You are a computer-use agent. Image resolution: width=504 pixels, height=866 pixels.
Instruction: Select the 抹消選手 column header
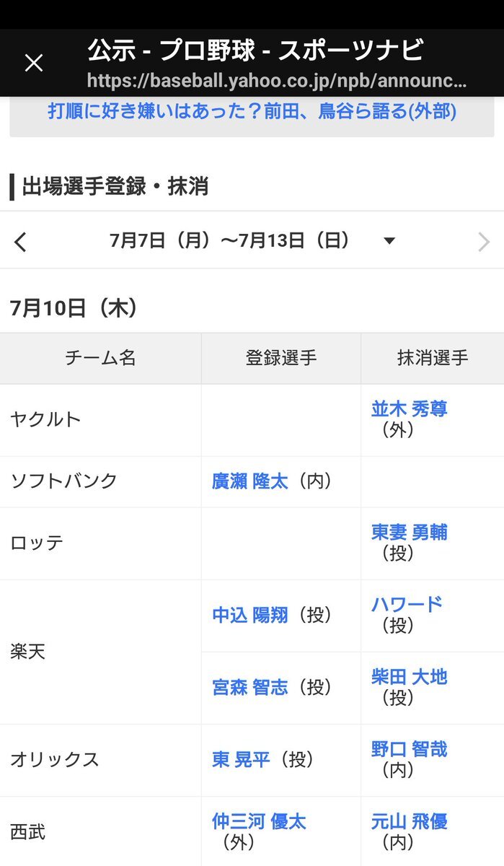(433, 358)
